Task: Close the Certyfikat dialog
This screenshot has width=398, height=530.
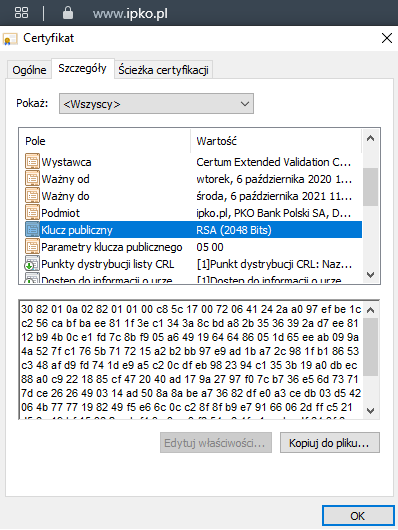Action: tap(387, 38)
